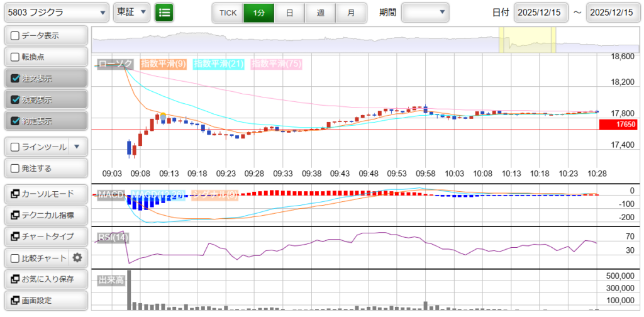The width and height of the screenshot is (644, 317).
Task: Select the 週 weekly interval tab
Action: pyautogui.click(x=321, y=12)
